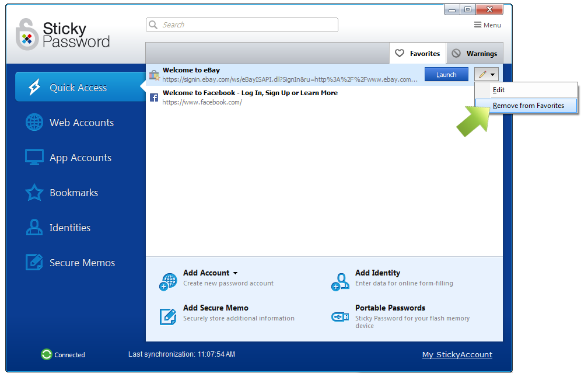Image resolution: width=588 pixels, height=373 pixels.
Task: Click the Favorites heart icon
Action: 400,53
